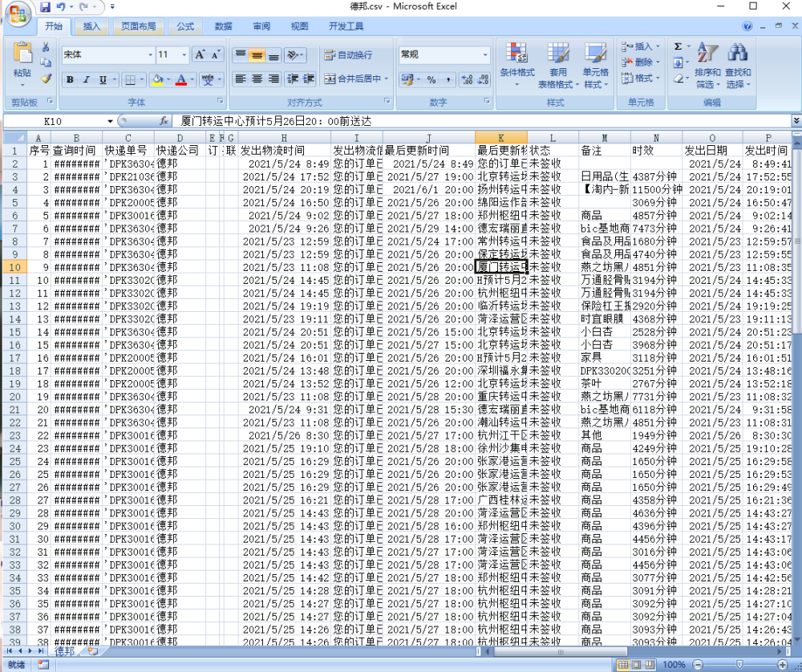Viewport: 802px width, 672px height.
Task: Apply red font color A
Action: [181, 79]
